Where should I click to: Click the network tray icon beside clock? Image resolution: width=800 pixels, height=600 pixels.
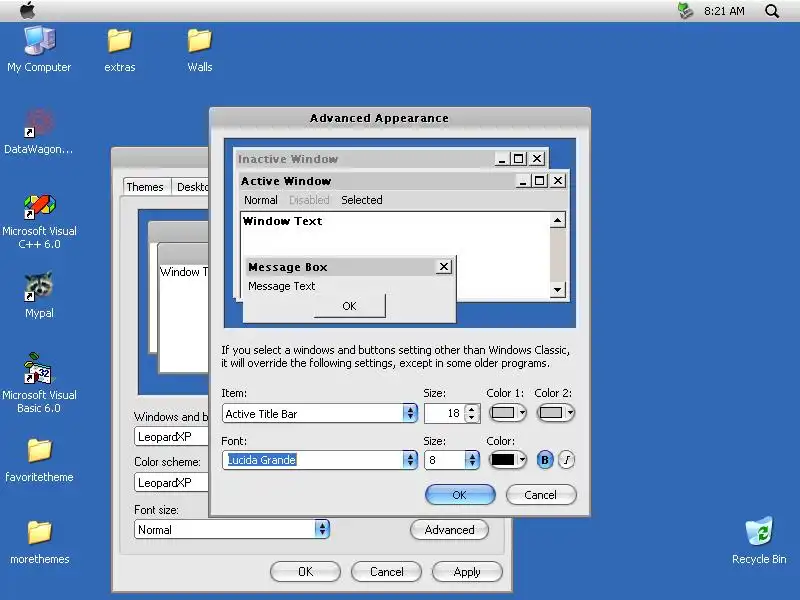point(685,11)
